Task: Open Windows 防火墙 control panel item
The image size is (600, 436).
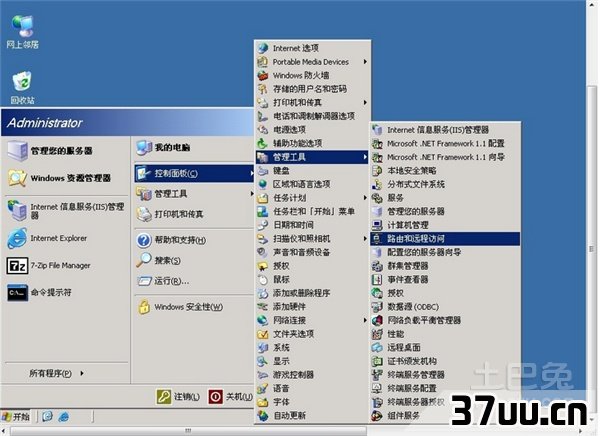Action: (312, 75)
